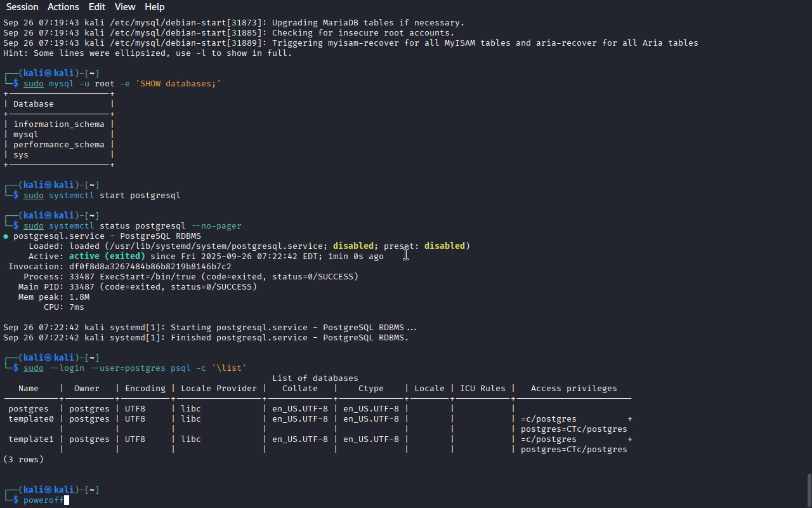Open the Session menu

click(x=22, y=7)
